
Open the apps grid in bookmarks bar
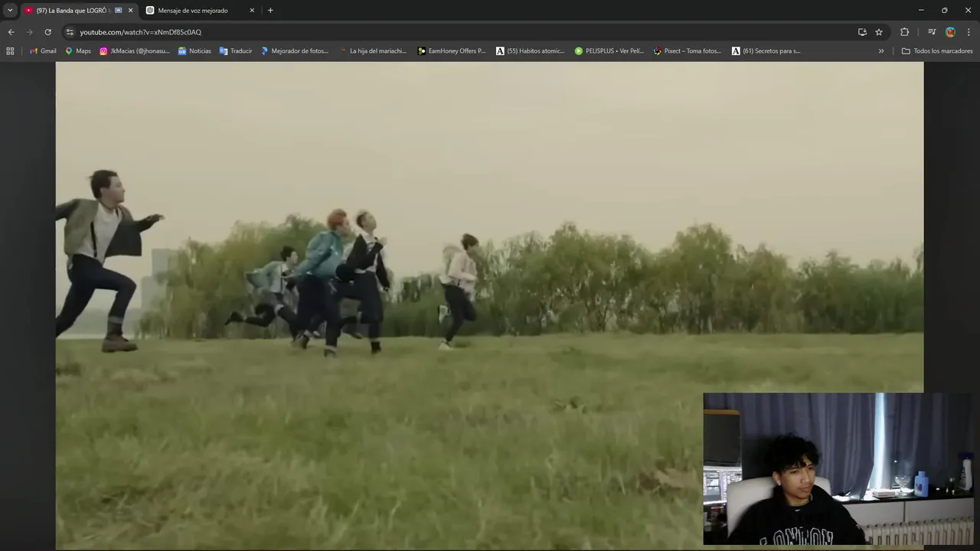[x=10, y=51]
